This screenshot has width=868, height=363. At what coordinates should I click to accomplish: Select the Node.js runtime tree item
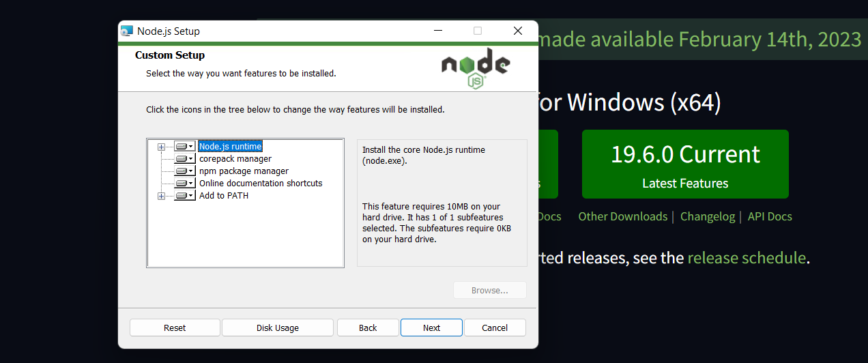coord(231,146)
